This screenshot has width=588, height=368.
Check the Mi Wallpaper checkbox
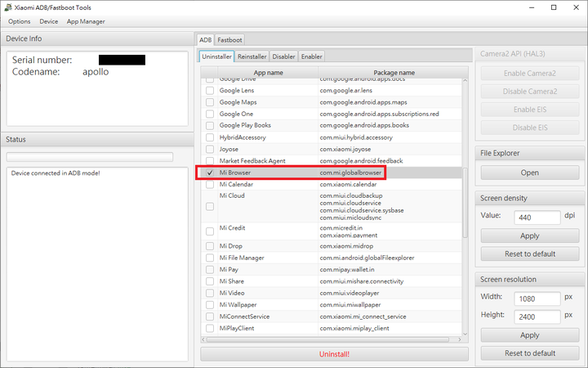210,305
